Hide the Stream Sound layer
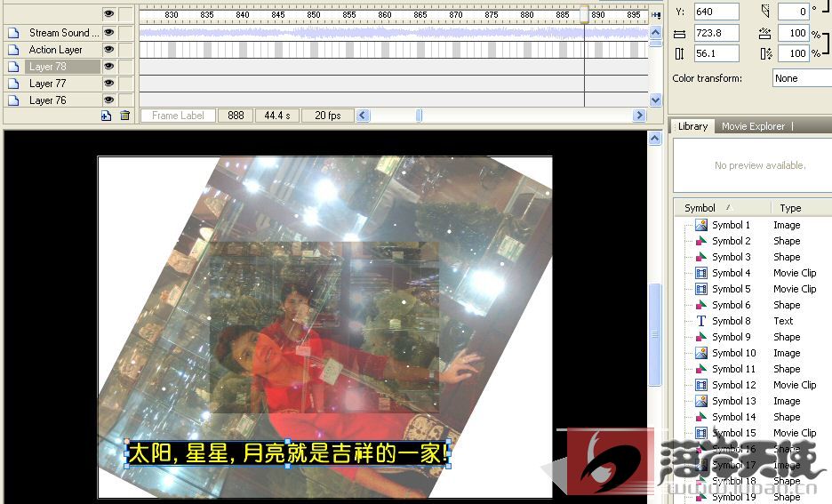832x504 pixels. coord(108,32)
